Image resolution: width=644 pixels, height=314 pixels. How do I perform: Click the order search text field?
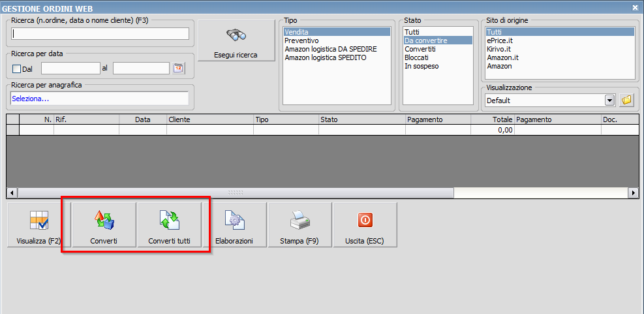(100, 34)
